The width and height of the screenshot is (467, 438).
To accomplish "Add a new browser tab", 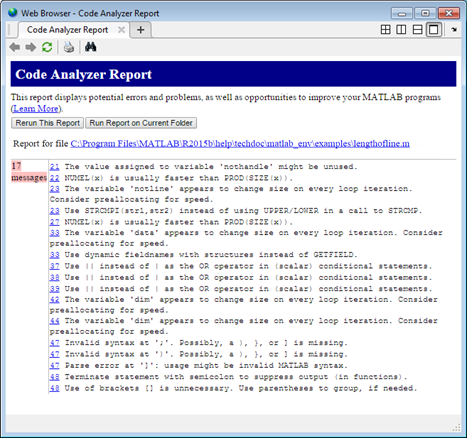I will 141,30.
